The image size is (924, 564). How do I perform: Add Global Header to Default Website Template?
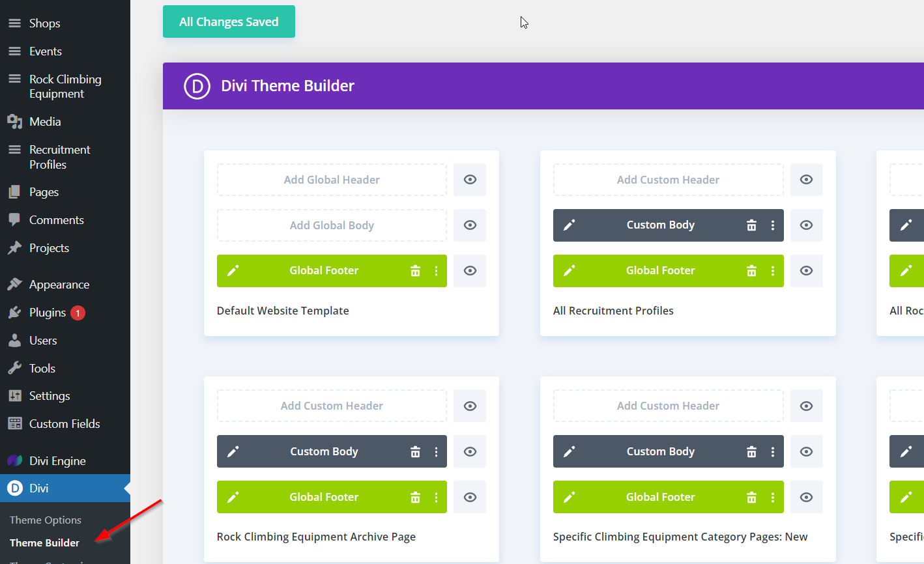332,180
